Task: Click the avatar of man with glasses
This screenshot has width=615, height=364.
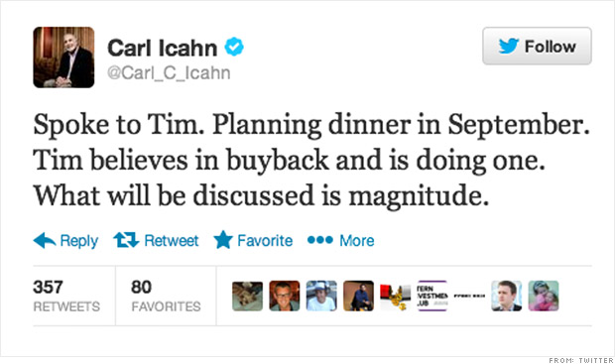Action: pos(285,297)
